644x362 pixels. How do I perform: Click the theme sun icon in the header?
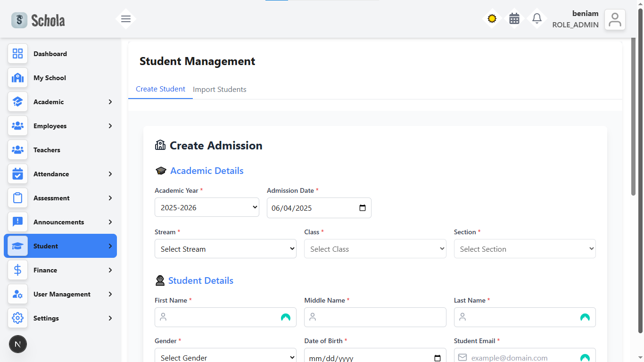492,19
